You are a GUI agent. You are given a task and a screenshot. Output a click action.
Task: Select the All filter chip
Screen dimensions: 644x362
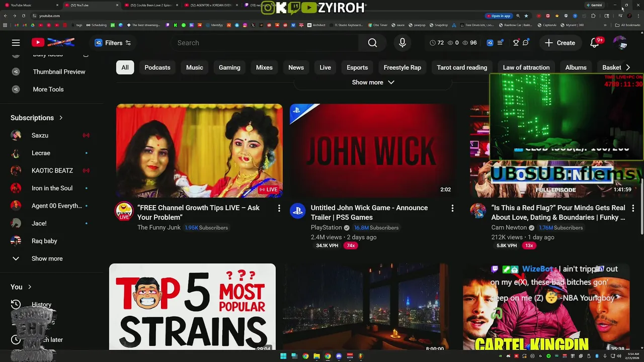125,67
